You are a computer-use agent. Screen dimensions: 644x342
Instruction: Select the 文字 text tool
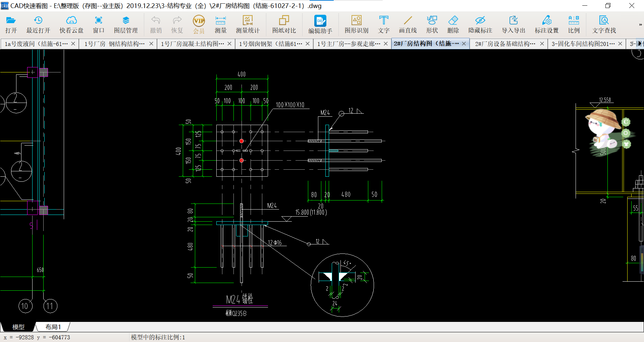click(x=384, y=24)
